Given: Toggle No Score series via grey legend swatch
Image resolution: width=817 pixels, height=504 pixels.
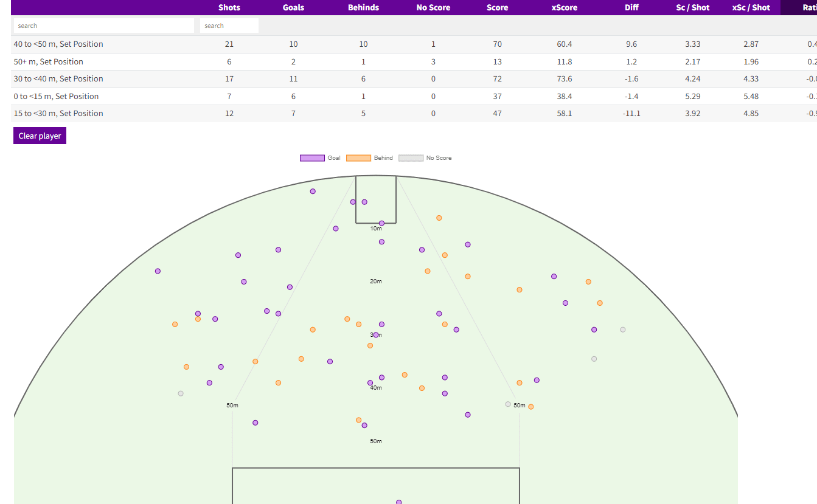Looking at the screenshot, I should [411, 158].
